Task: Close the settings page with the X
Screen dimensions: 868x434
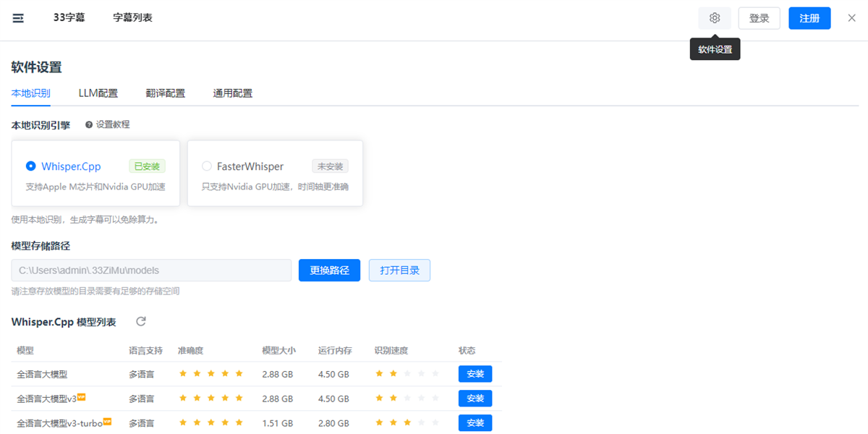Action: point(851,17)
